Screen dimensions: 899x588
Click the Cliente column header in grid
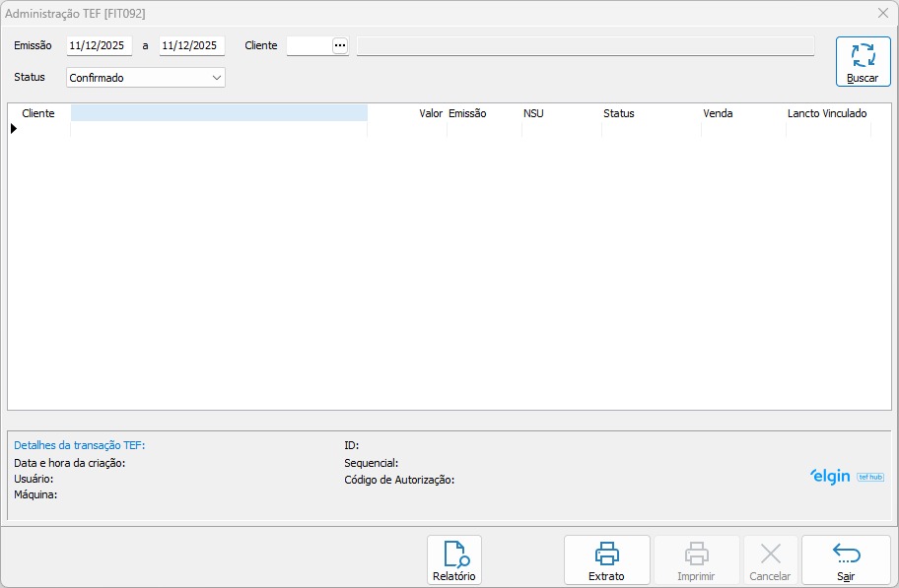(38, 113)
